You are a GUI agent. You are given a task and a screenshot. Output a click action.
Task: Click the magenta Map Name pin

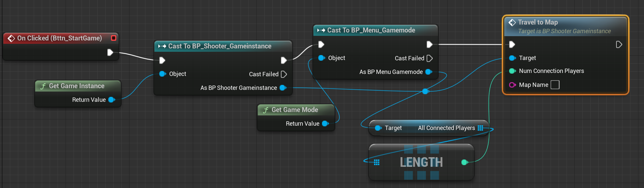pos(512,85)
